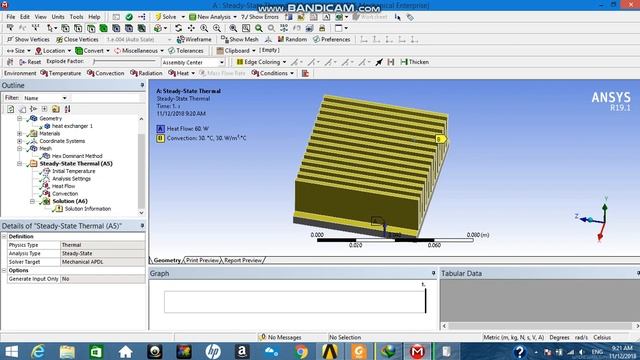Select Analysis Settings in outline

tap(71, 179)
